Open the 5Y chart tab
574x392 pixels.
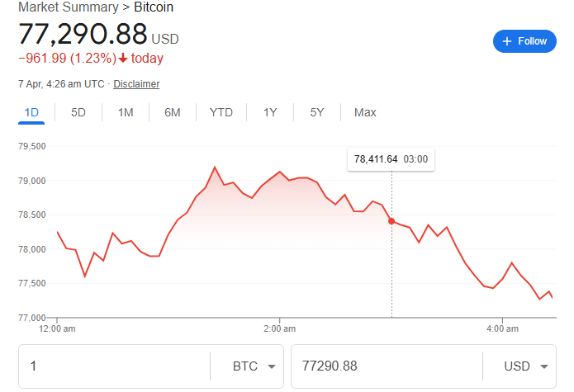(x=317, y=112)
